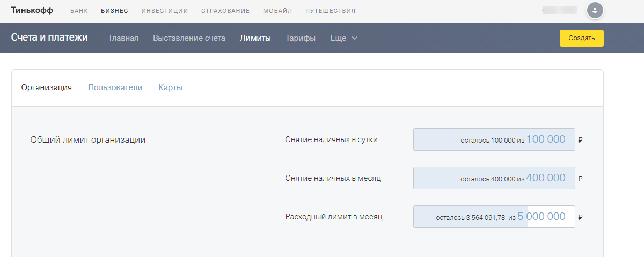Click the Счета и платежи heading
Viewport: 644px width, 257px height.
(49, 38)
